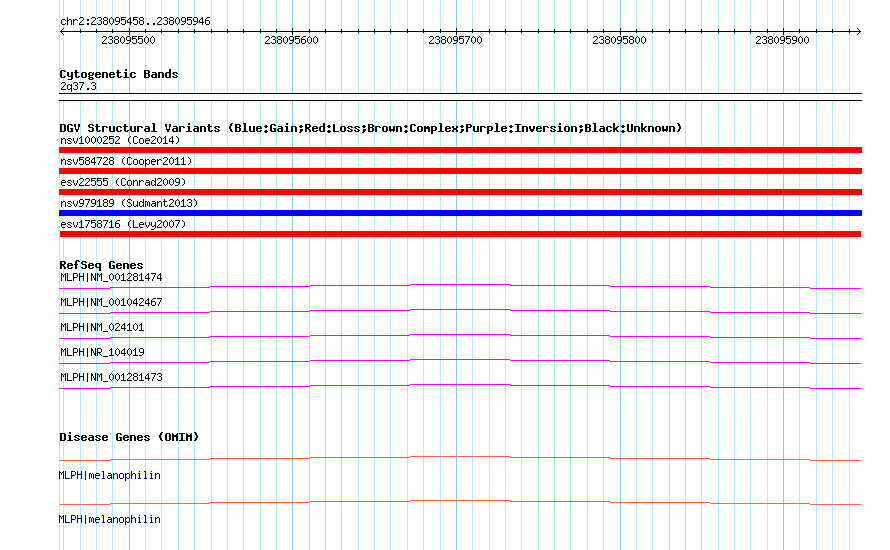Click ruler position 238095800
Image resolution: width=890 pixels, height=550 pixels.
point(619,40)
